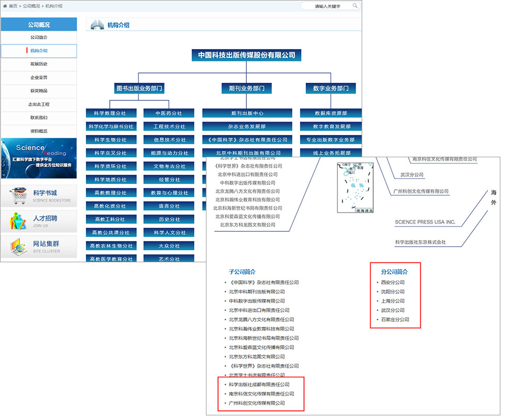The height and width of the screenshot is (420, 505).
Task: Click 广州科创文化传媒有限公司 map label
Action: [421, 191]
